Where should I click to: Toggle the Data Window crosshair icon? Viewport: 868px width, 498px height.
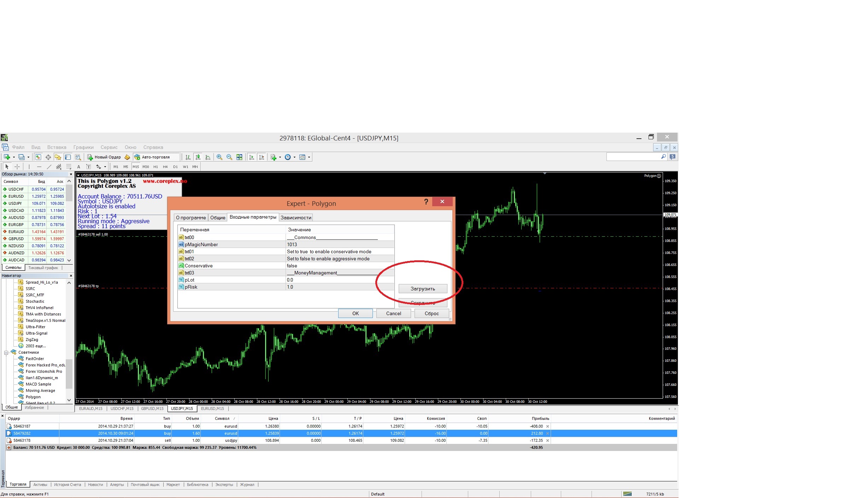point(48,157)
